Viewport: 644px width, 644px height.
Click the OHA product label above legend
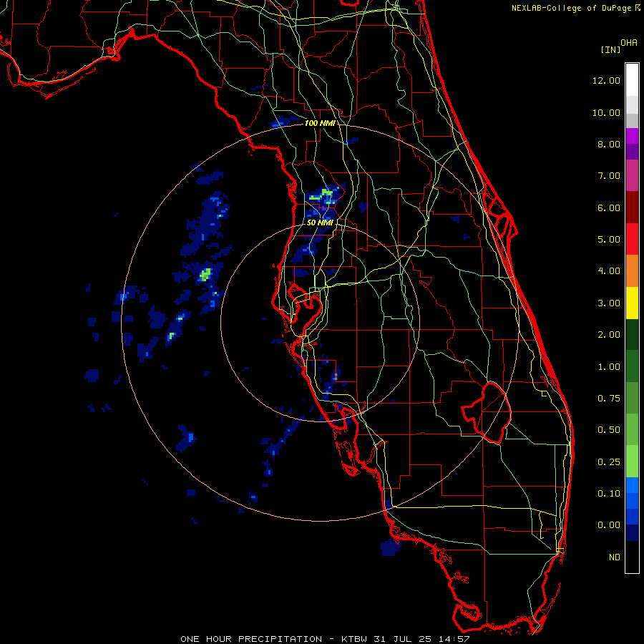629,42
